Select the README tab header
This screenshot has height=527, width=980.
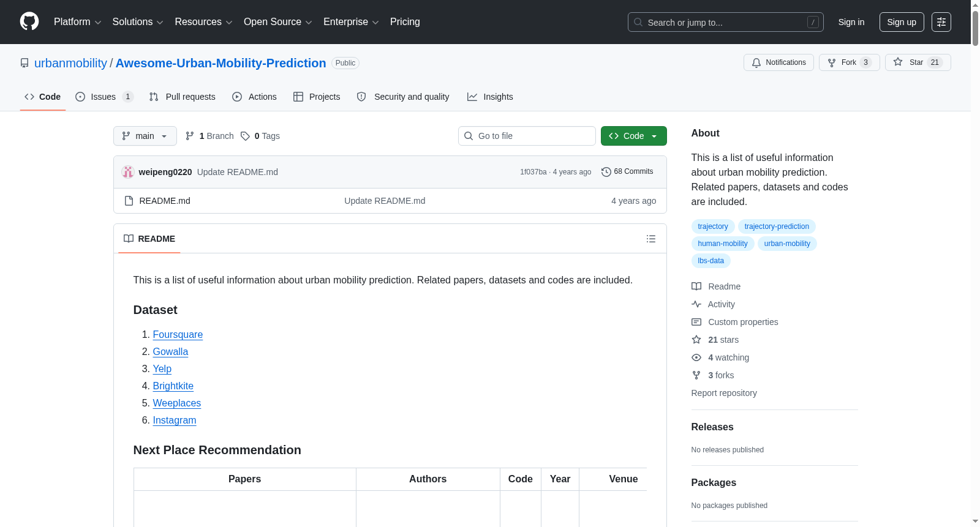pos(149,239)
